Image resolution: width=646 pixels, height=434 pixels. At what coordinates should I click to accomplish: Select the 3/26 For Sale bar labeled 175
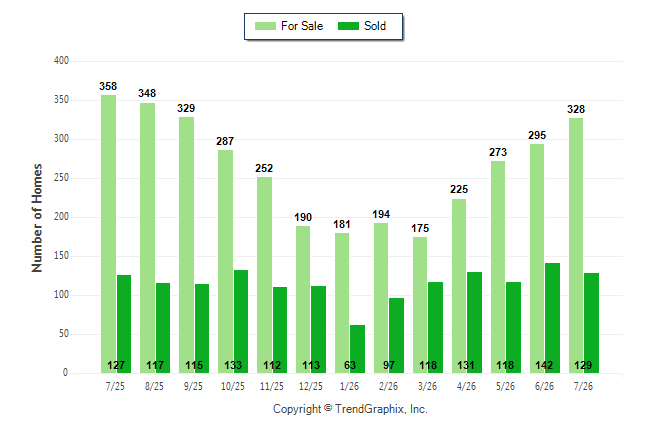coord(420,305)
